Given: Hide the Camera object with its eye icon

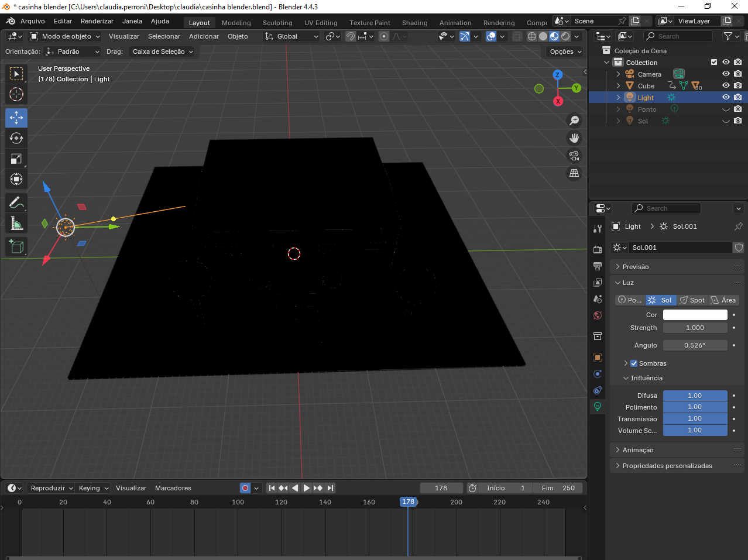Looking at the screenshot, I should click(726, 74).
